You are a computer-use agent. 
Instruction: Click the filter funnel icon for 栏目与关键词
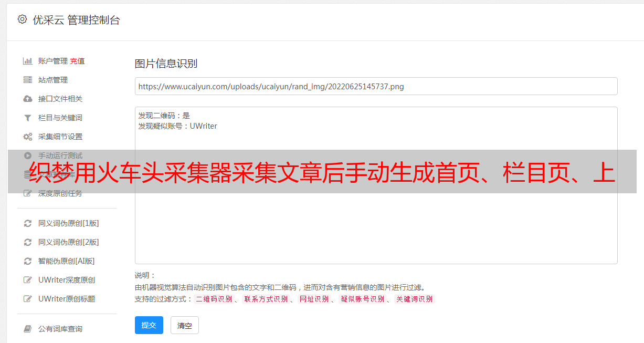coord(28,118)
